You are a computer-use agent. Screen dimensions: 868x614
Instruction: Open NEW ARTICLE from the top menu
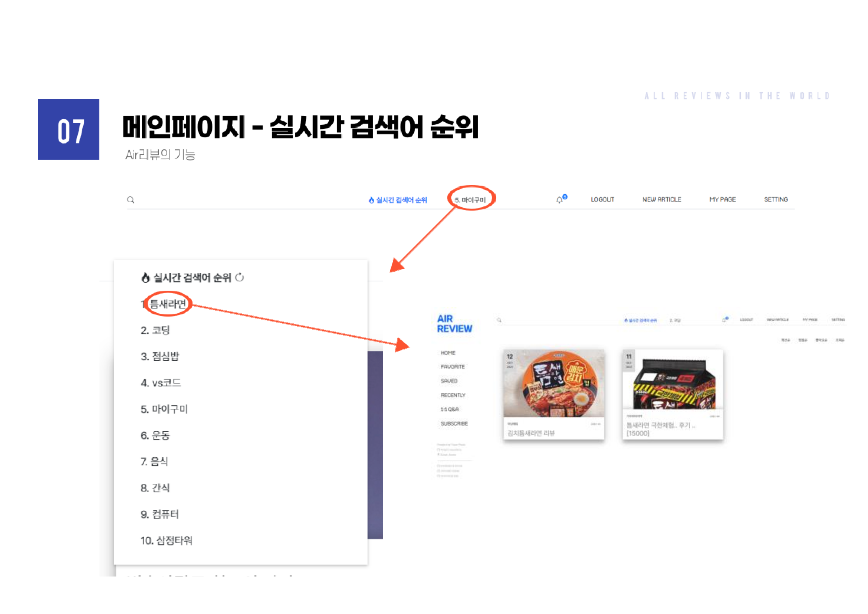click(x=662, y=199)
